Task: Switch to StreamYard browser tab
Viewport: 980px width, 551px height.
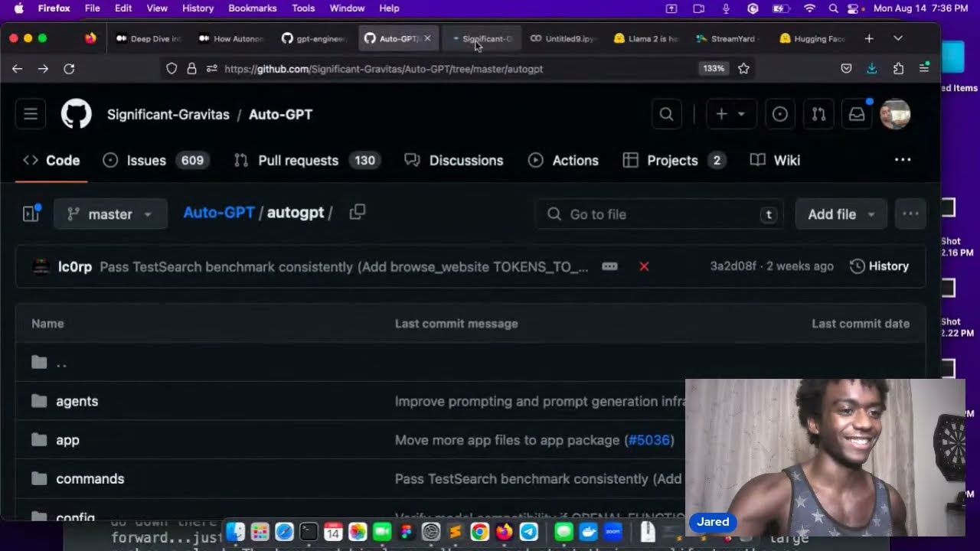Action: pos(730,38)
